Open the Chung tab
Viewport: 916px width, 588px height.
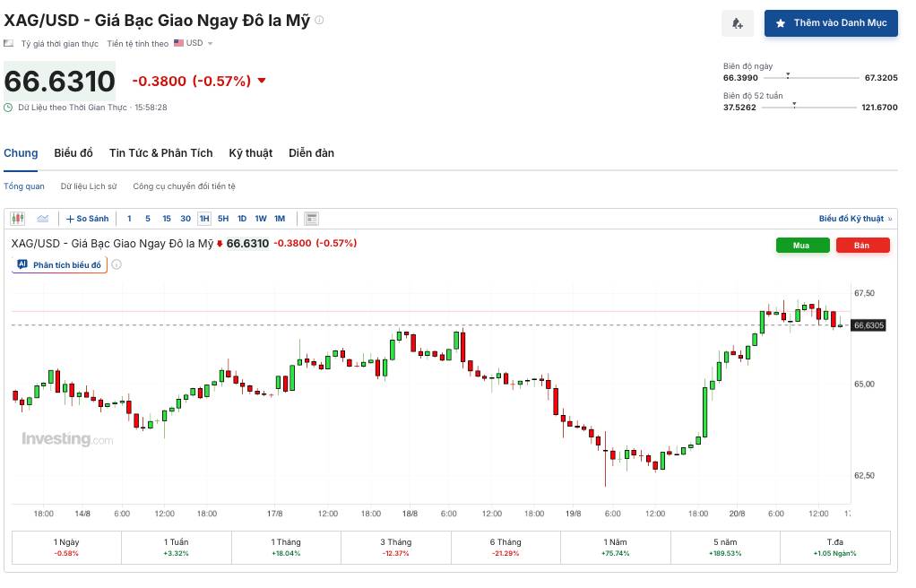(x=21, y=153)
